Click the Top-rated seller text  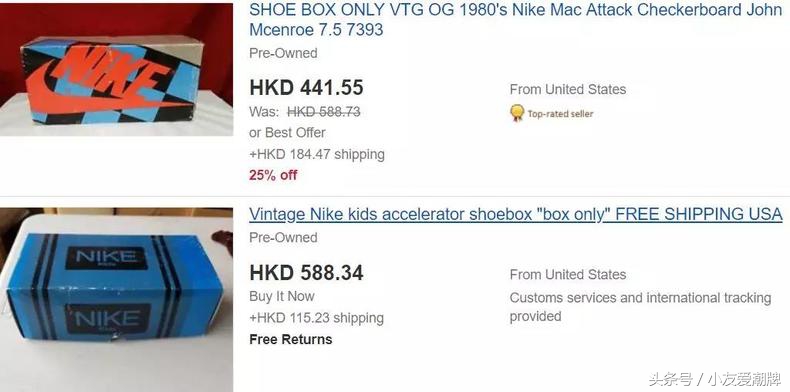(560, 114)
